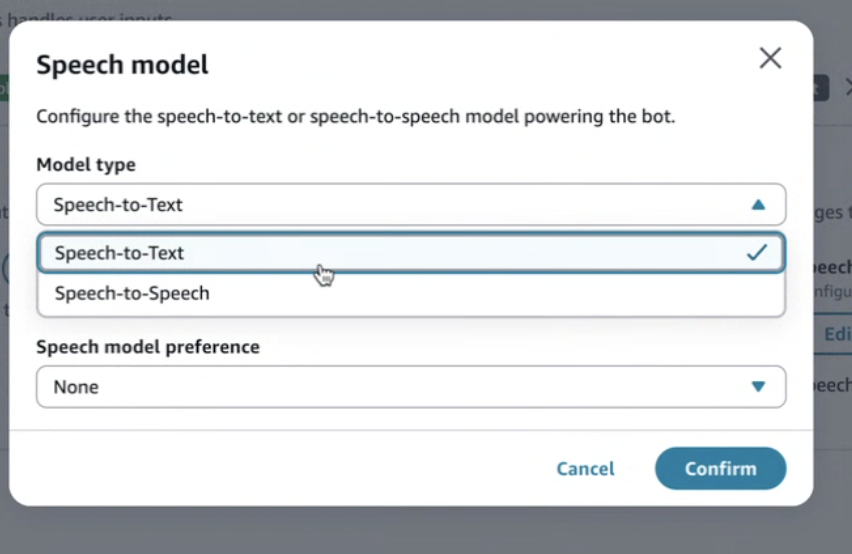Click the Model type dropdown caret

point(758,205)
